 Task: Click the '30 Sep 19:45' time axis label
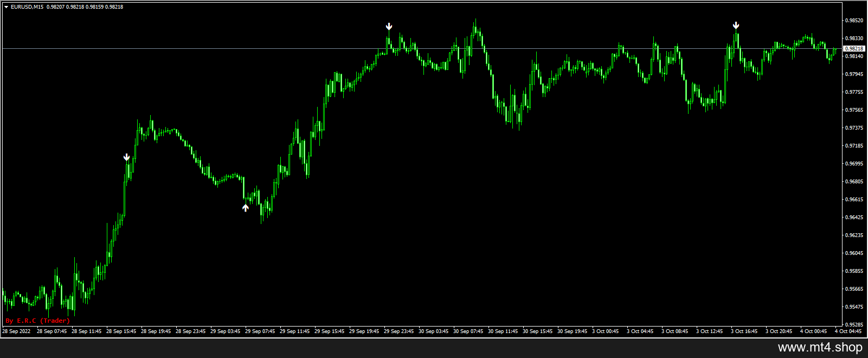pos(572,331)
